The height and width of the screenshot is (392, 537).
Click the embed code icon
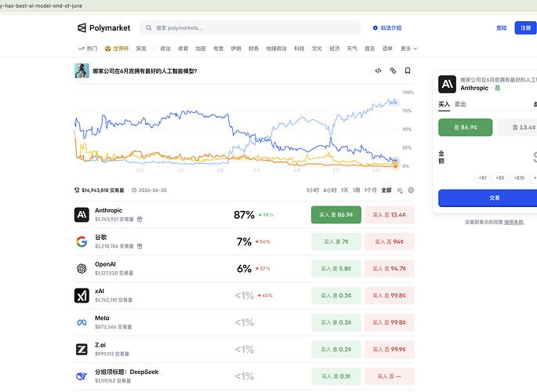(378, 71)
